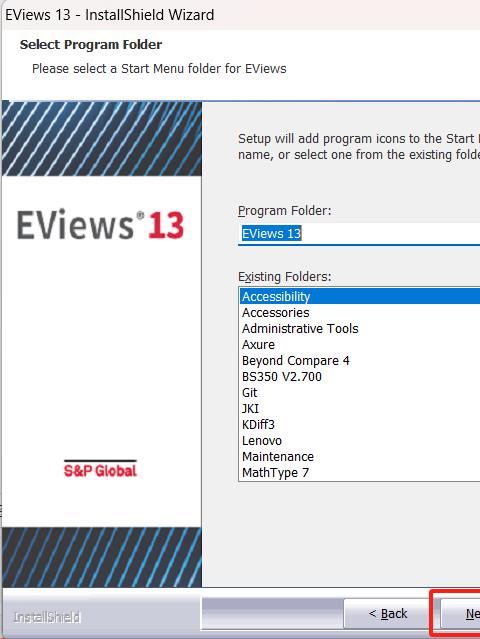The width and height of the screenshot is (480, 639).
Task: Select Accessibility in Existing Folders list
Action: tap(360, 296)
